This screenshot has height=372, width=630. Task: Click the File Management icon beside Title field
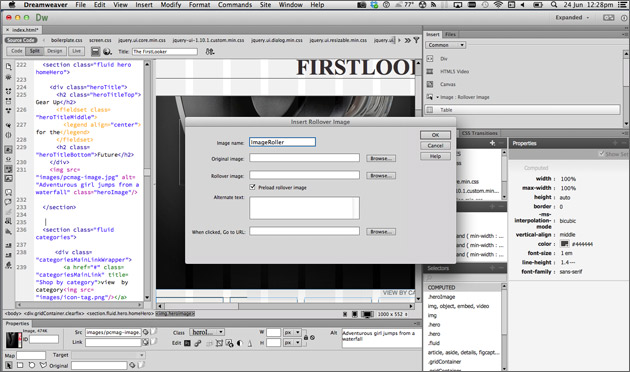(210, 51)
